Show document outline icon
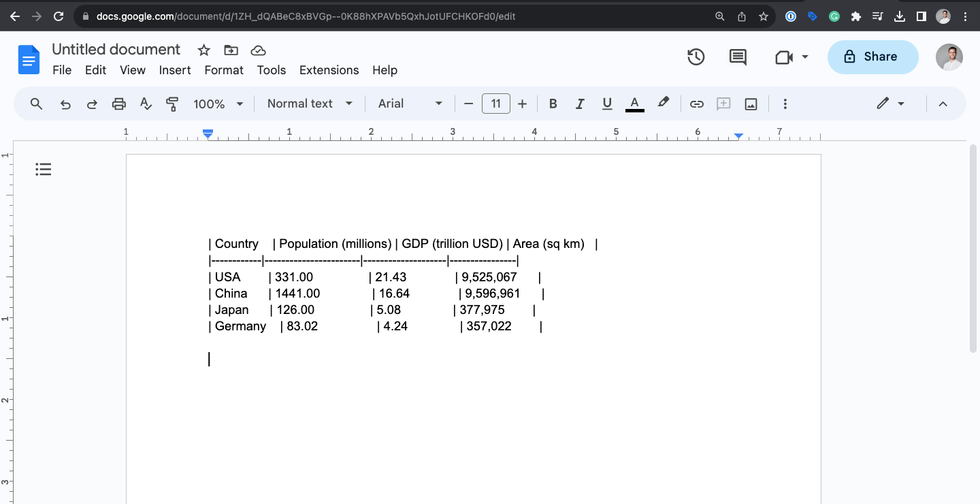 (44, 170)
